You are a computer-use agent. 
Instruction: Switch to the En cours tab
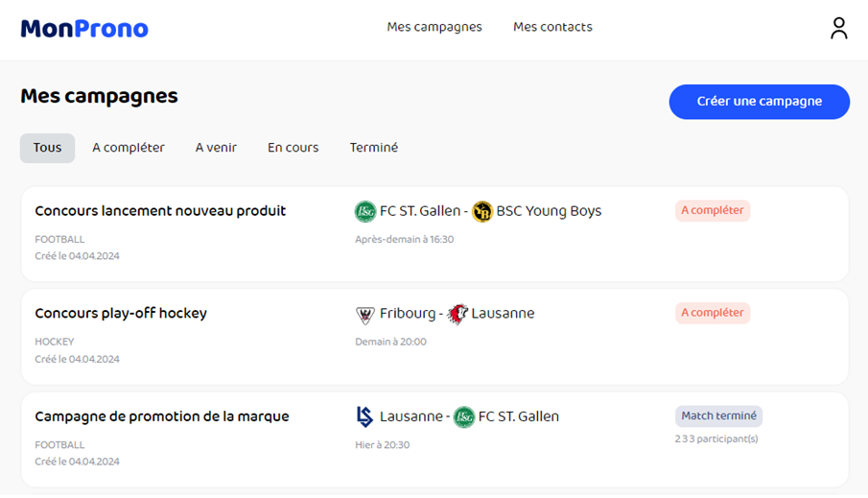coord(293,148)
